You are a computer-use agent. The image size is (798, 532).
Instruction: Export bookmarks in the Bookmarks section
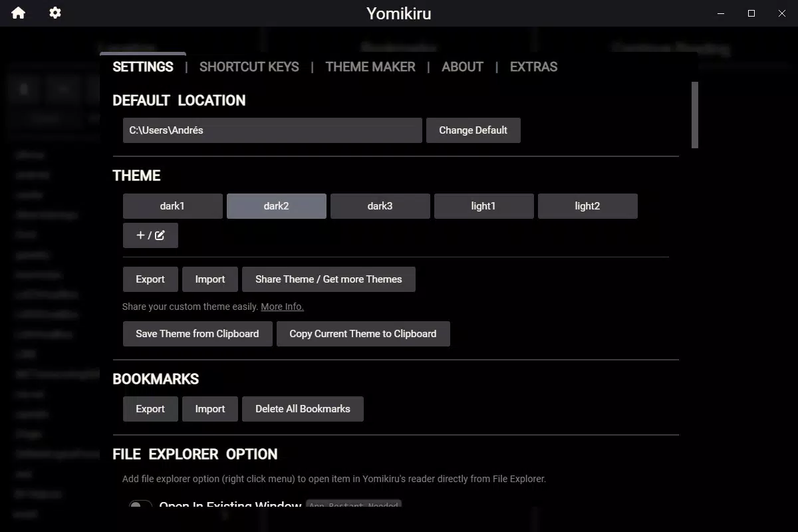click(150, 409)
